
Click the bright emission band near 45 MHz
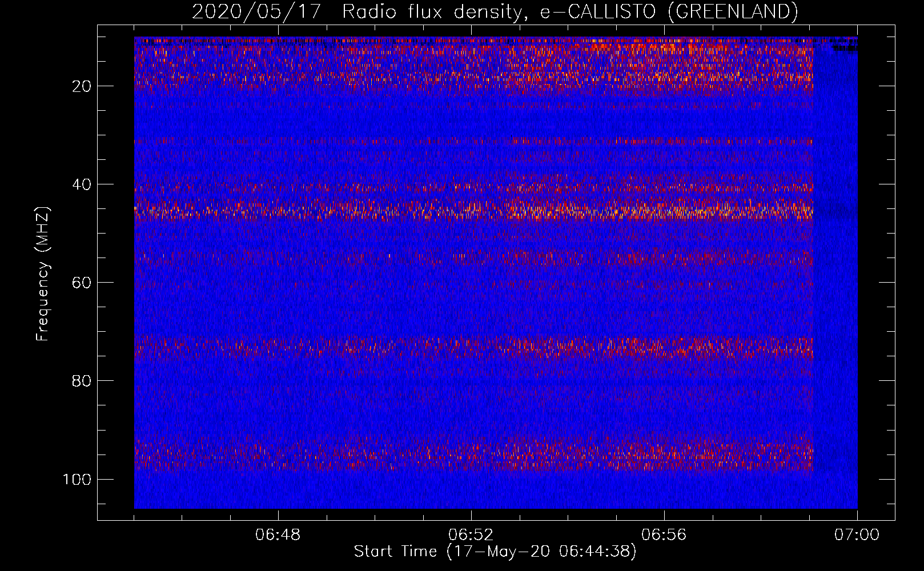click(473, 210)
